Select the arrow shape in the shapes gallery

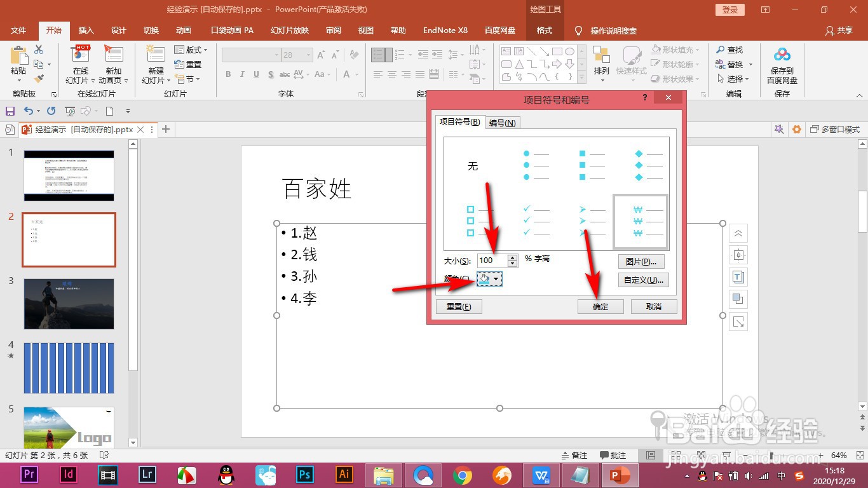[x=556, y=64]
